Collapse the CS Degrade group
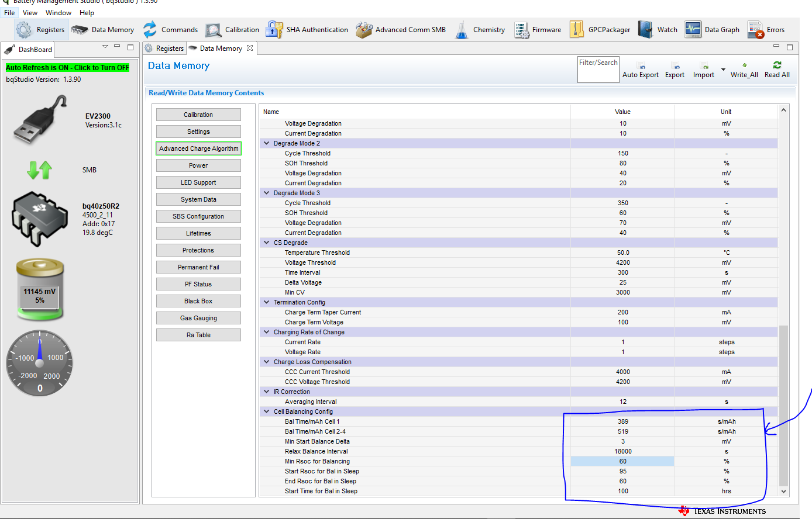Screen dimensions: 812x519 pyautogui.click(x=267, y=243)
